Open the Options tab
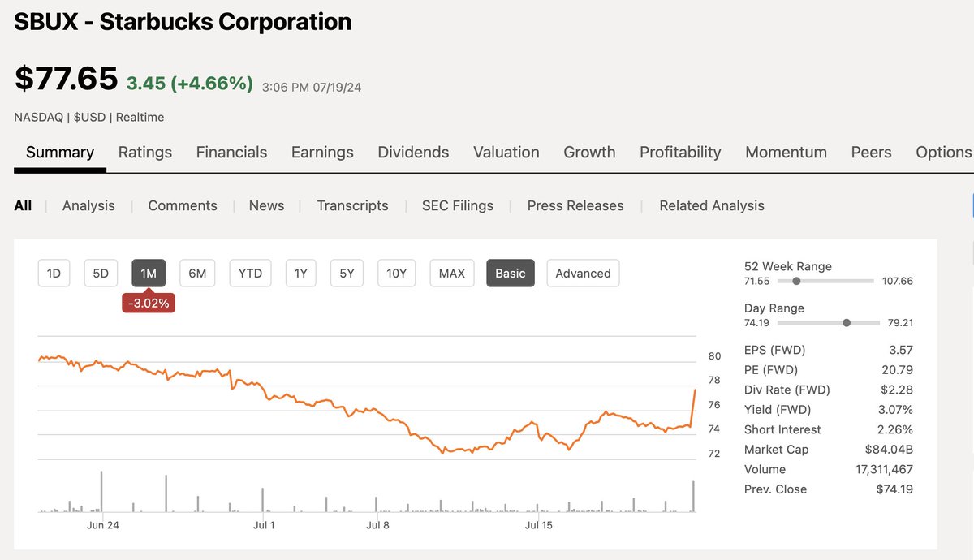 click(944, 153)
